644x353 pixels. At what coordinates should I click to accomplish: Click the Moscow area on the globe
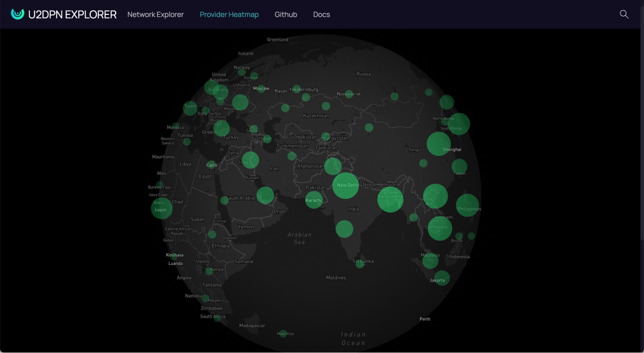coord(262,88)
